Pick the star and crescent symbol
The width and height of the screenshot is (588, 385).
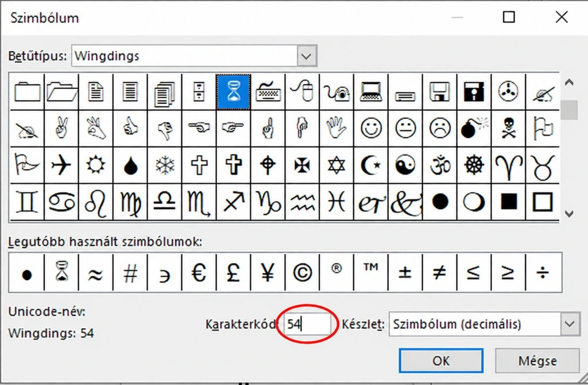[371, 165]
